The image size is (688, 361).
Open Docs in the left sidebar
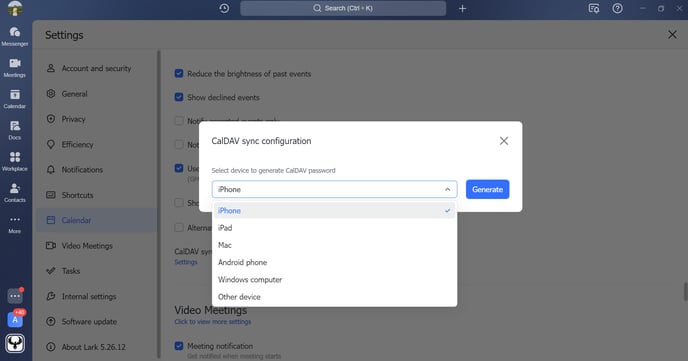tap(14, 130)
